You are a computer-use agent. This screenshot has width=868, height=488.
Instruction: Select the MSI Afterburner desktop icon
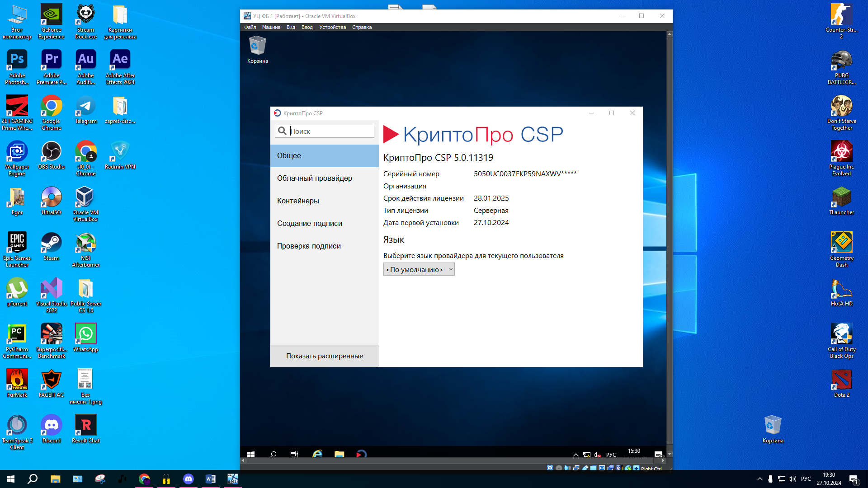click(86, 249)
